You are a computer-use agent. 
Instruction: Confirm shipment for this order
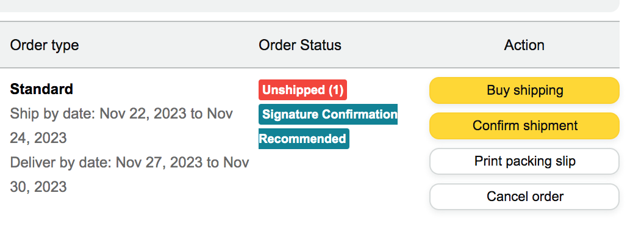[524, 126]
